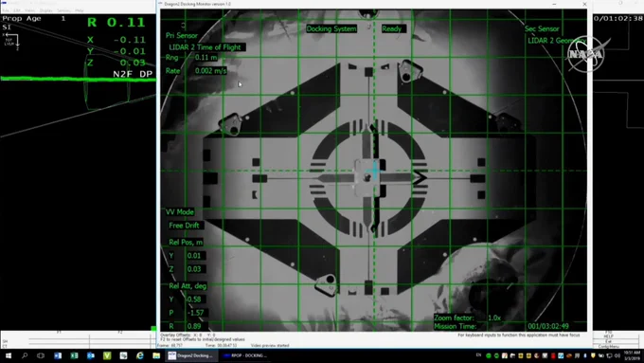Click the Rel Pos Y 0.01 value
This screenshot has height=363, width=644.
pyautogui.click(x=194, y=256)
